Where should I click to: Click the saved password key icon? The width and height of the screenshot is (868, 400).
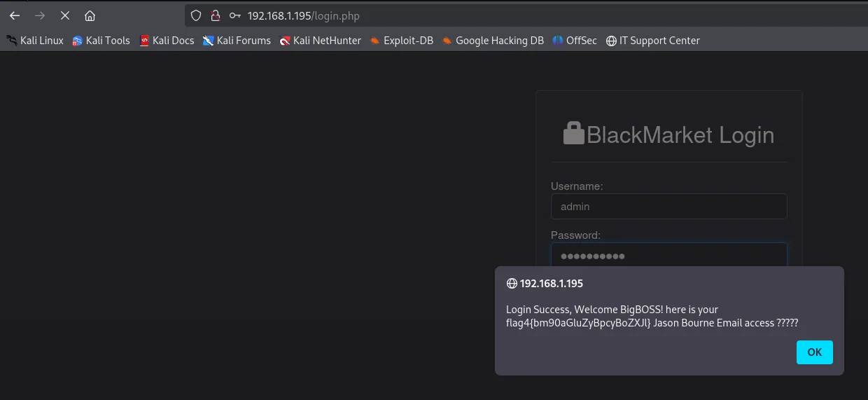click(x=234, y=15)
